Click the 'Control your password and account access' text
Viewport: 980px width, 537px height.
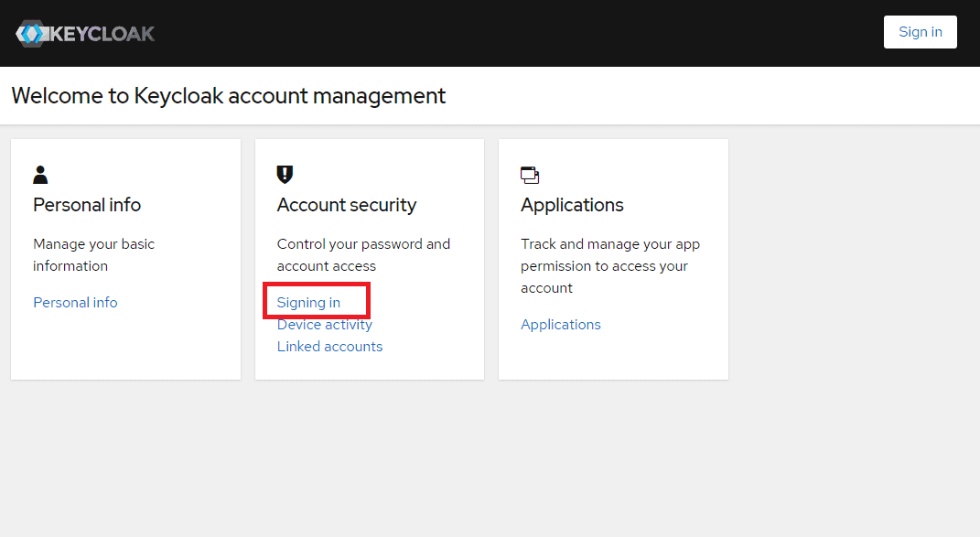click(363, 255)
